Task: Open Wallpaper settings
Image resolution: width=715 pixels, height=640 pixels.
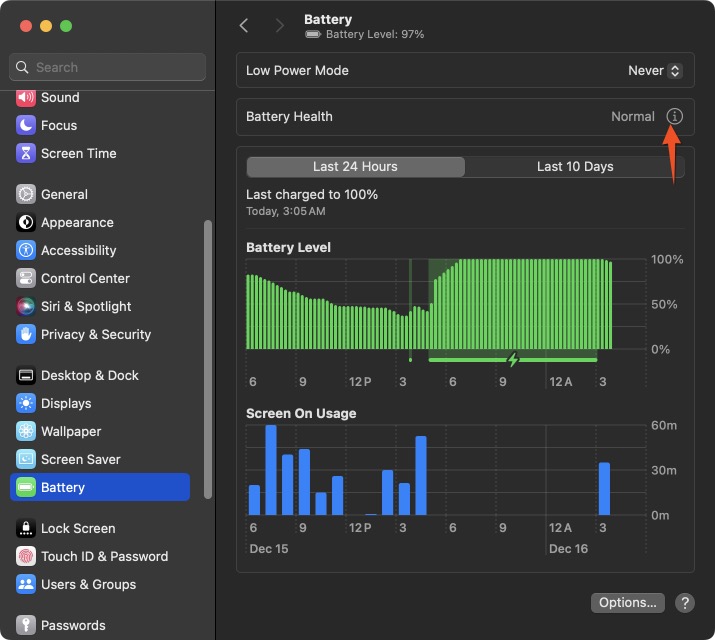Action: [70, 432]
